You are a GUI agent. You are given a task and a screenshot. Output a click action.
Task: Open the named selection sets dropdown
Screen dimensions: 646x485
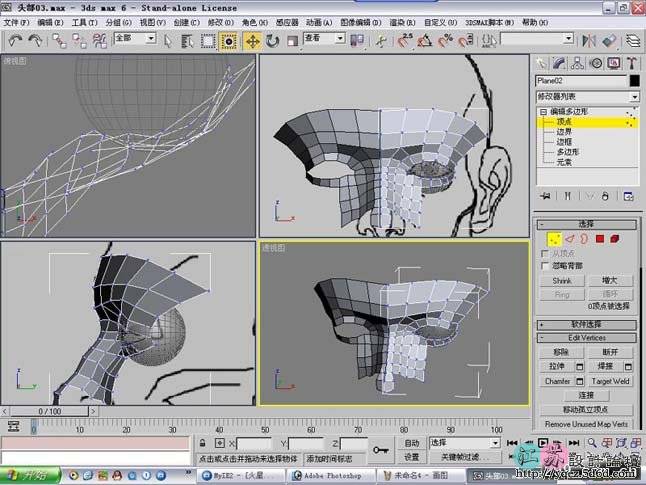(x=537, y=39)
